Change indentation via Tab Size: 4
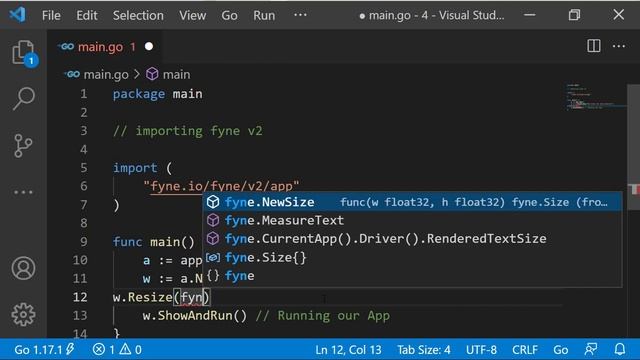Screen dimensions: 640x360 click(424, 350)
